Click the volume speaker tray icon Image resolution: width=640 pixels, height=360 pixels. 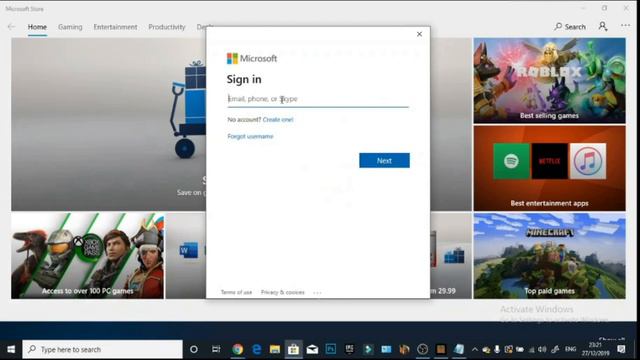click(x=542, y=350)
